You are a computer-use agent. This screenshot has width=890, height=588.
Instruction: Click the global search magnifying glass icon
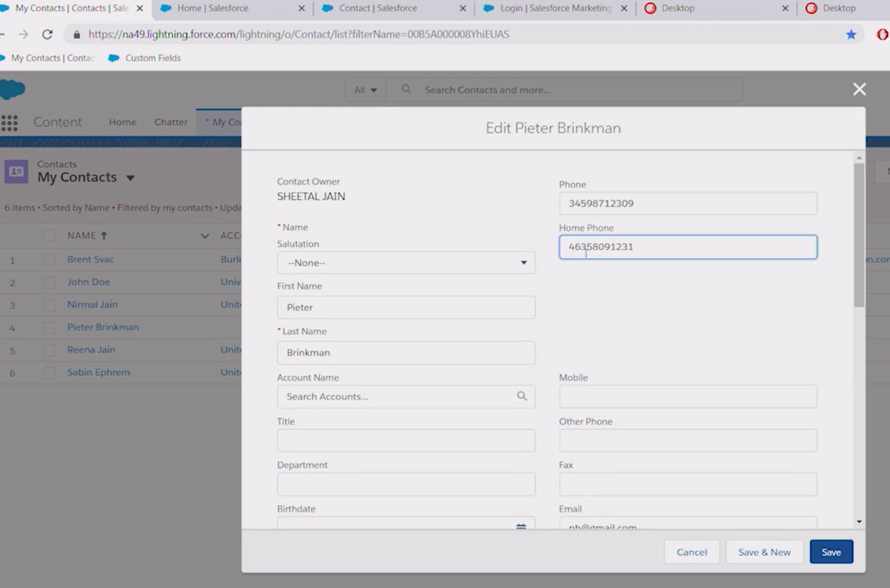coord(405,89)
